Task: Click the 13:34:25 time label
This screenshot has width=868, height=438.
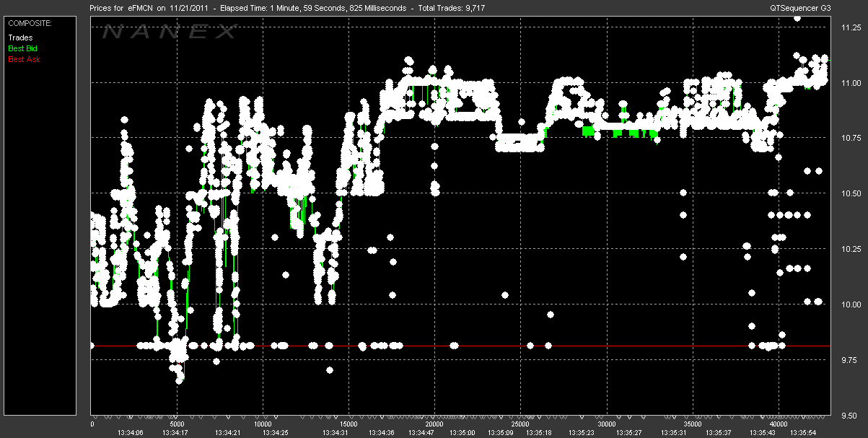Action: pos(275,433)
